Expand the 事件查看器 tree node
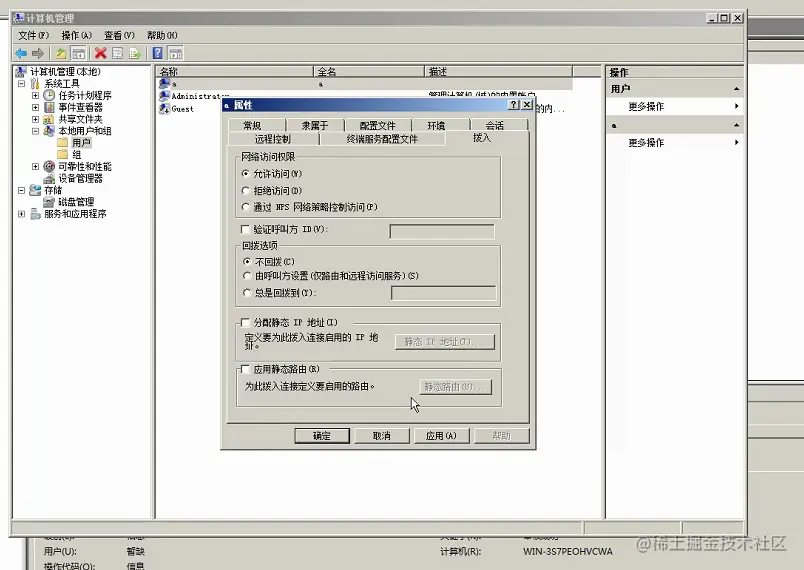This screenshot has height=570, width=804. [x=35, y=107]
